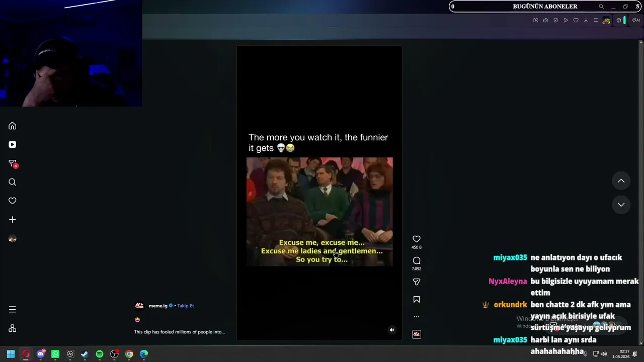Viewport: 644px width, 362px height.
Task: Open the browser shield protection icon
Action: (555, 20)
